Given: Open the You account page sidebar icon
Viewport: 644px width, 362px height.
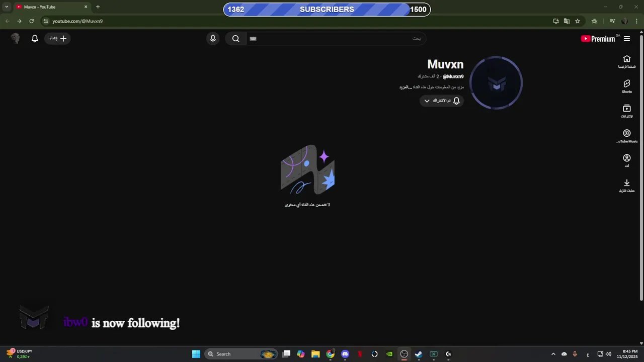Looking at the screenshot, I should coord(626,160).
